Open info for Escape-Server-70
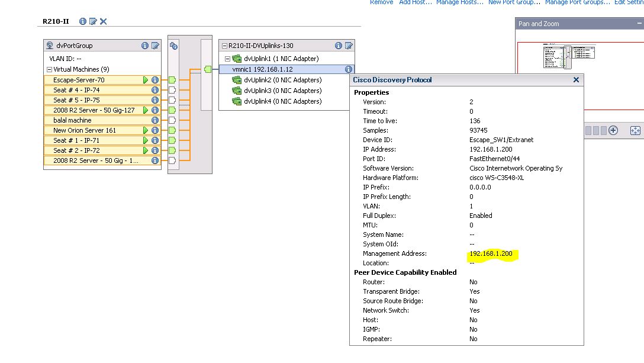 click(x=155, y=80)
